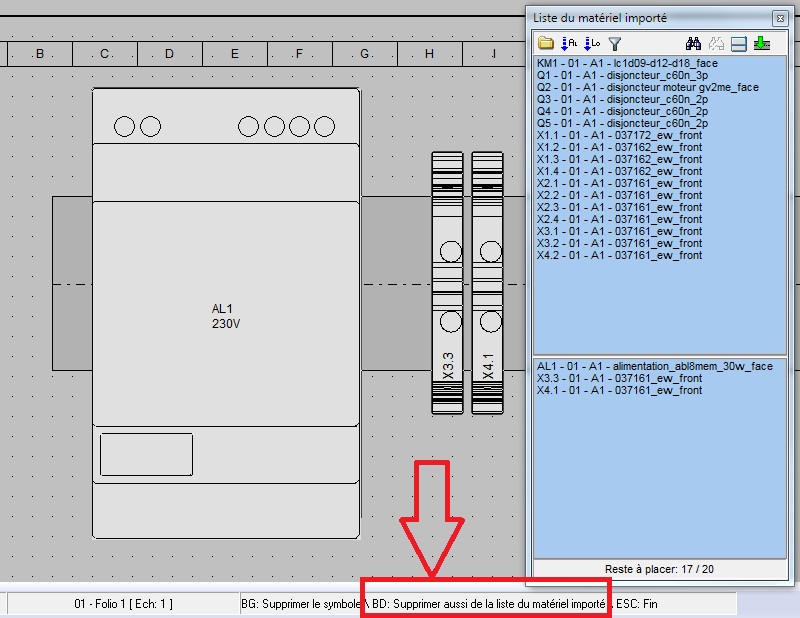Pick X4.2 037161_ew_front in the list
Screen dimensions: 800x618
[x=619, y=255]
